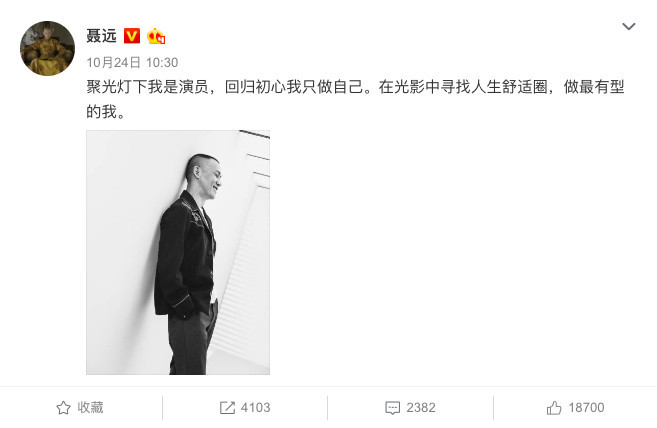Click the crown membership badge icon
Image resolution: width=657 pixels, height=428 pixels.
point(156,36)
